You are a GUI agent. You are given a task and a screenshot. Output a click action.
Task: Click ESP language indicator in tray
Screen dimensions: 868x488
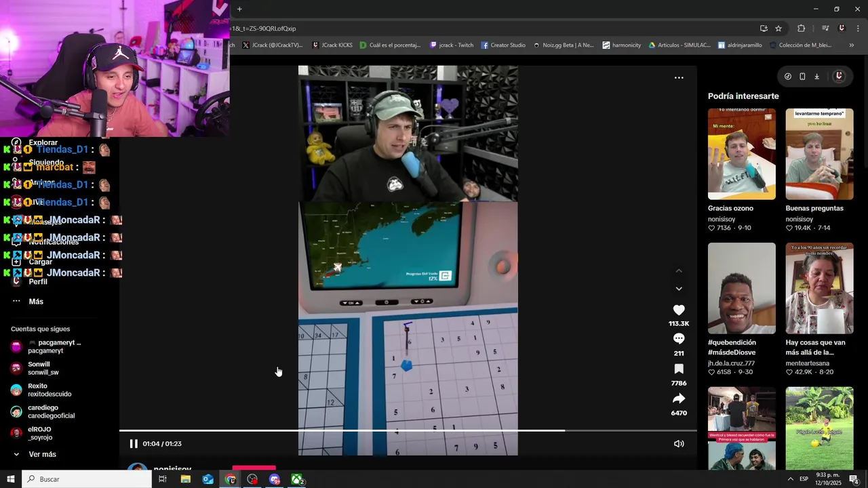click(x=804, y=479)
